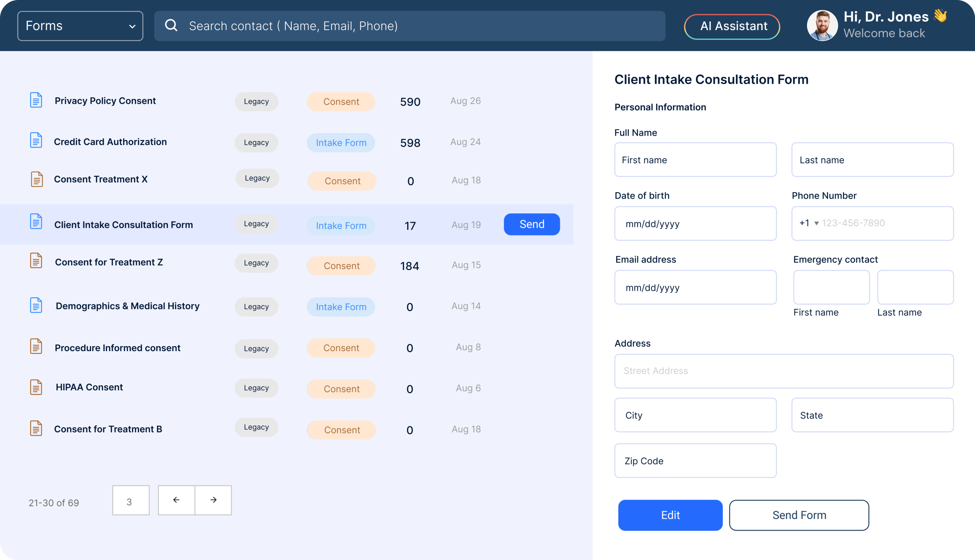Click the Privacy Policy Consent document icon
The width and height of the screenshot is (975, 560).
[36, 100]
